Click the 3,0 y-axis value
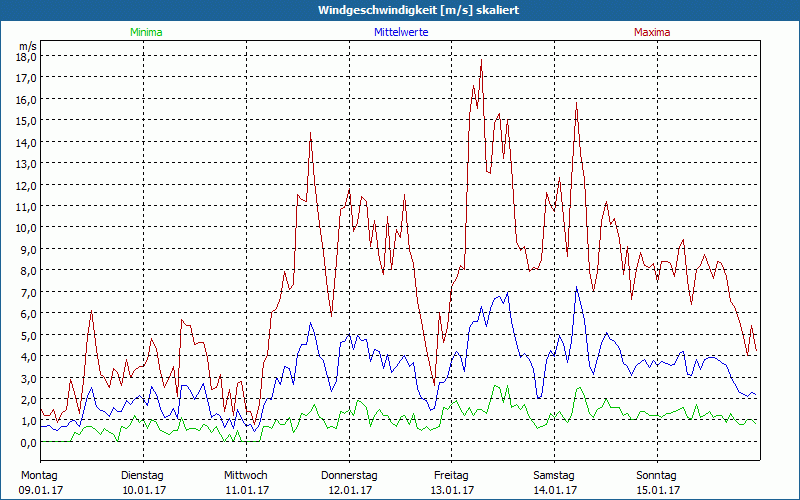 pyautogui.click(x=29, y=378)
